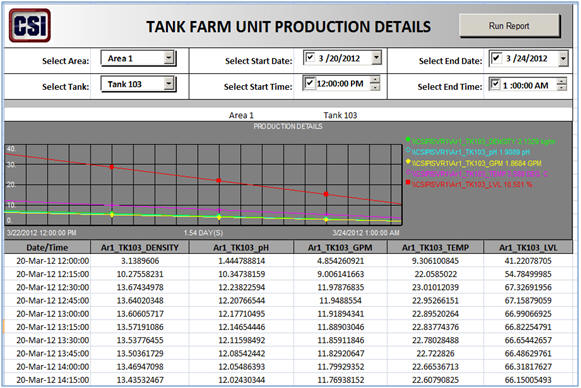Image resolution: width=581 pixels, height=388 pixels.
Task: Toggle the End Date checkbox
Action: [496, 58]
